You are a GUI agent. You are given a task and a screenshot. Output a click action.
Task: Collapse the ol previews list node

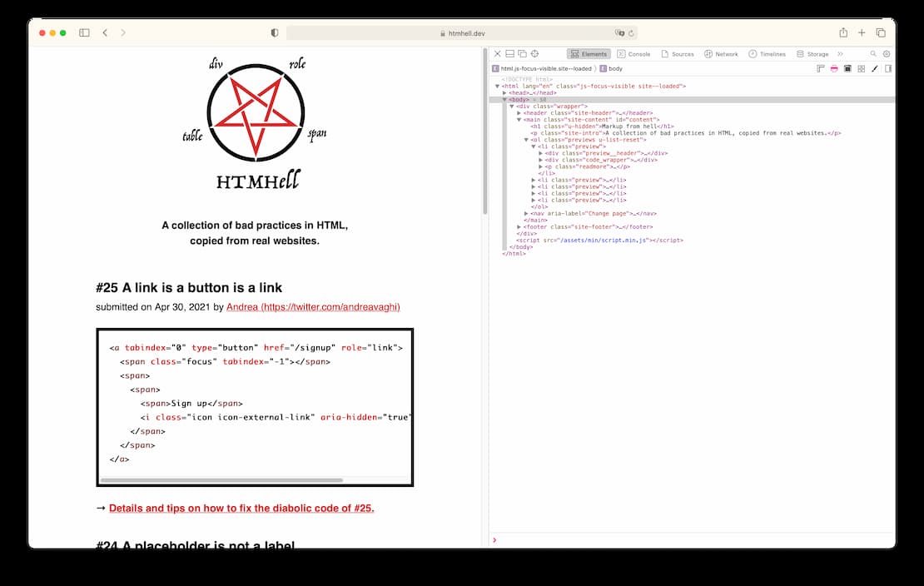525,140
